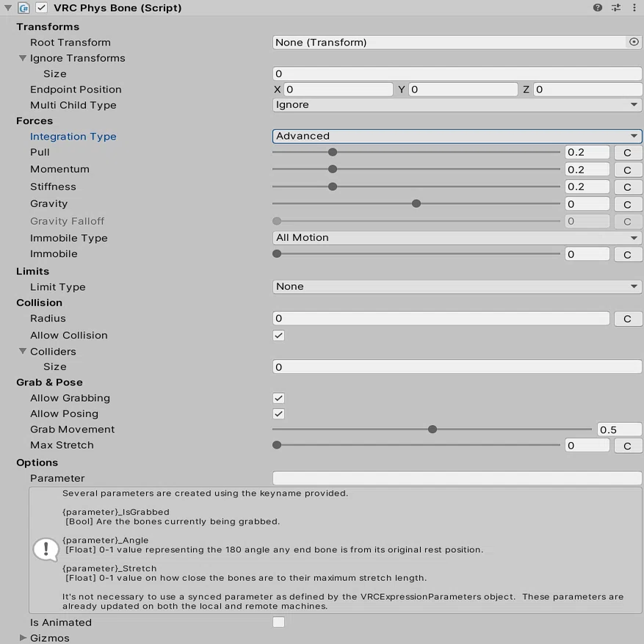
Task: Open the Root Transform object picker
Action: tap(634, 42)
